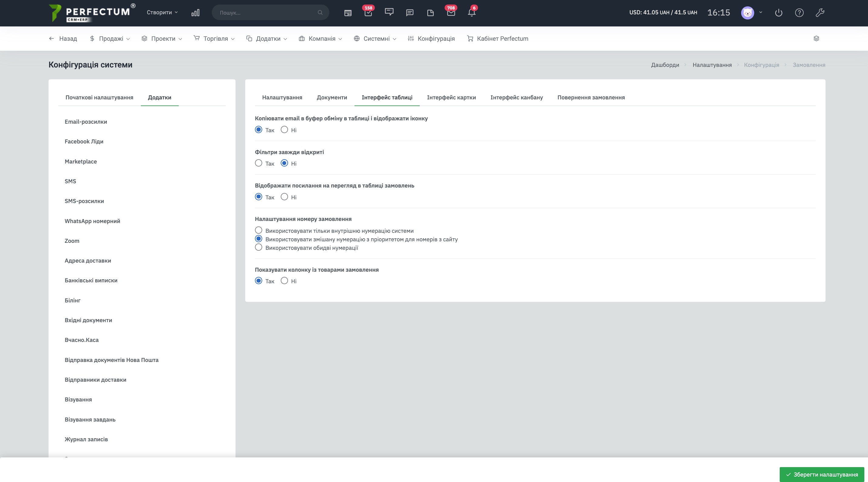Expand the Продажі menu dropdown

pyautogui.click(x=110, y=39)
